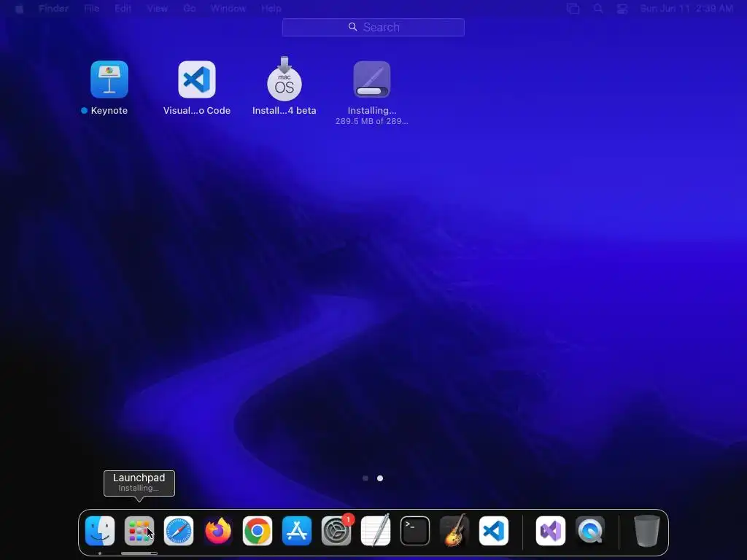Viewport: 747px width, 560px height.
Task: Click the Launchpad search field
Action: point(373,27)
